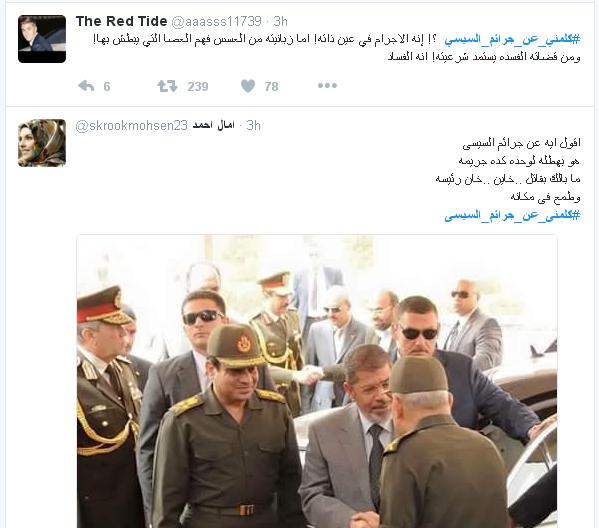Image resolution: width=599 pixels, height=528 pixels.
Task: Retweet The Red Tide's tweet
Action: tap(167, 86)
